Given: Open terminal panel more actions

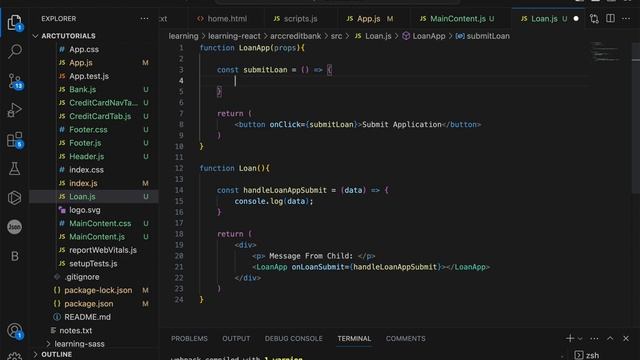Looking at the screenshot, I should [594, 338].
